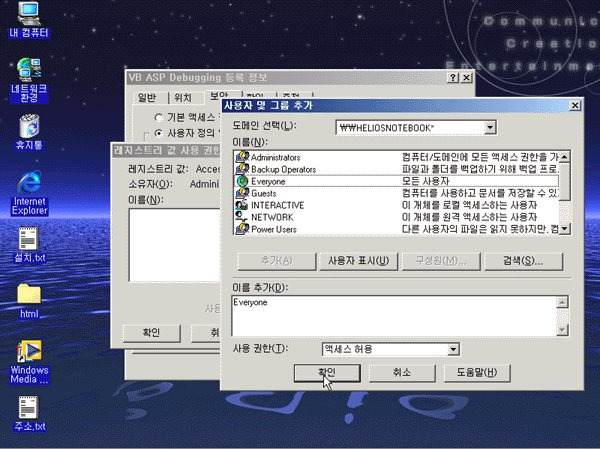Close the 사용자 및 그룹 추가 dialog

click(575, 106)
